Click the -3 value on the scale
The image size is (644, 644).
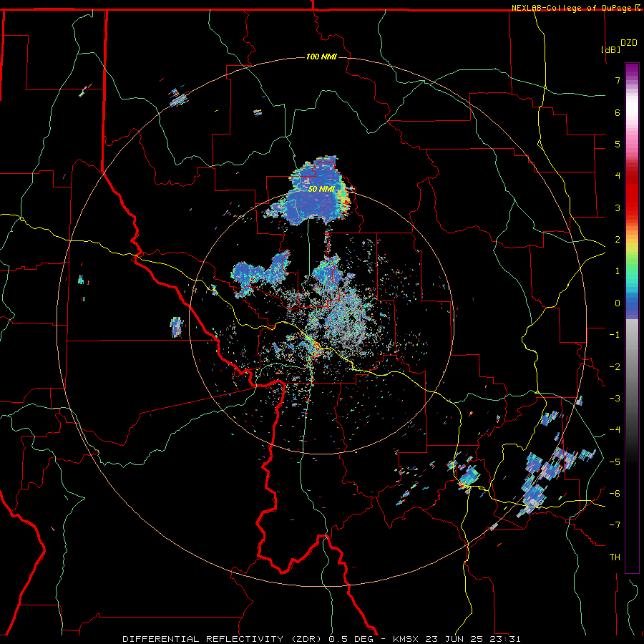pyautogui.click(x=615, y=399)
